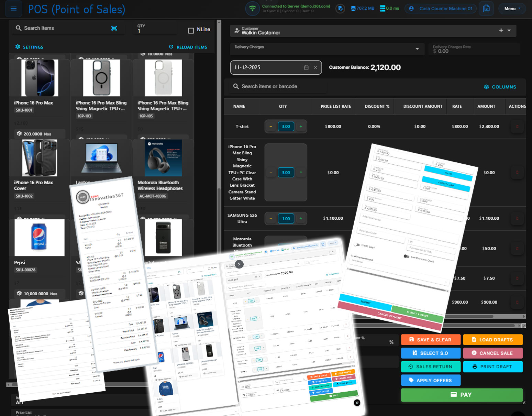Clear the date with X icon

tap(315, 68)
